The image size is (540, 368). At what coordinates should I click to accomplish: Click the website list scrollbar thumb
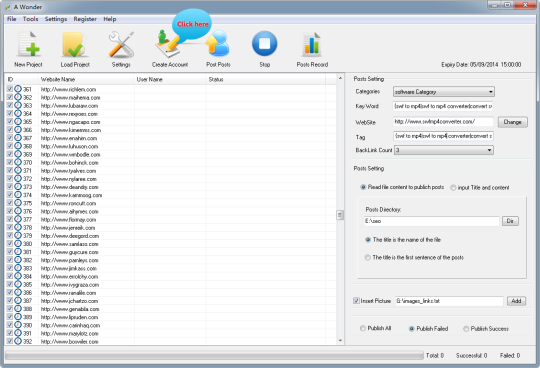340,215
